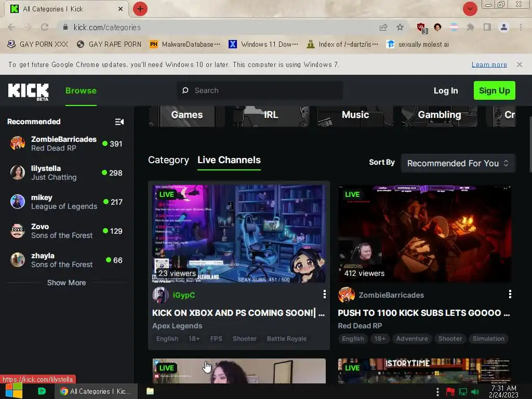
Task: Open the MalwareDatabase bookmark
Action: pos(185,45)
